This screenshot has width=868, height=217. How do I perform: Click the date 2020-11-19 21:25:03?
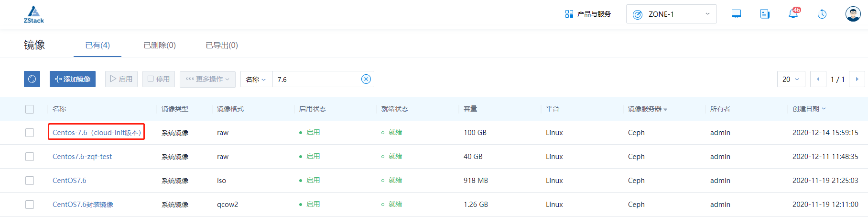[x=825, y=181]
